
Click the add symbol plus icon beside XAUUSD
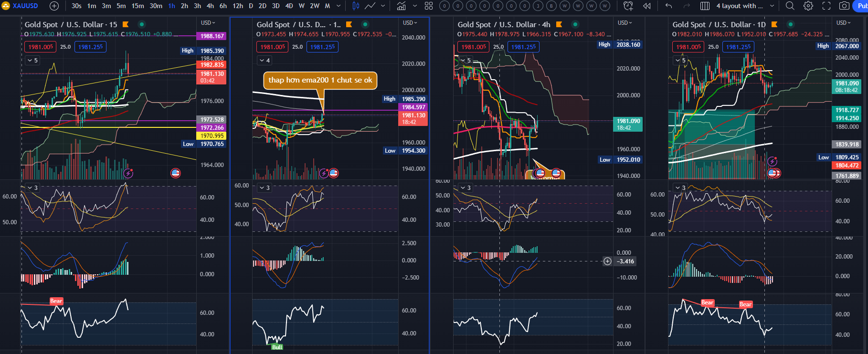[54, 6]
